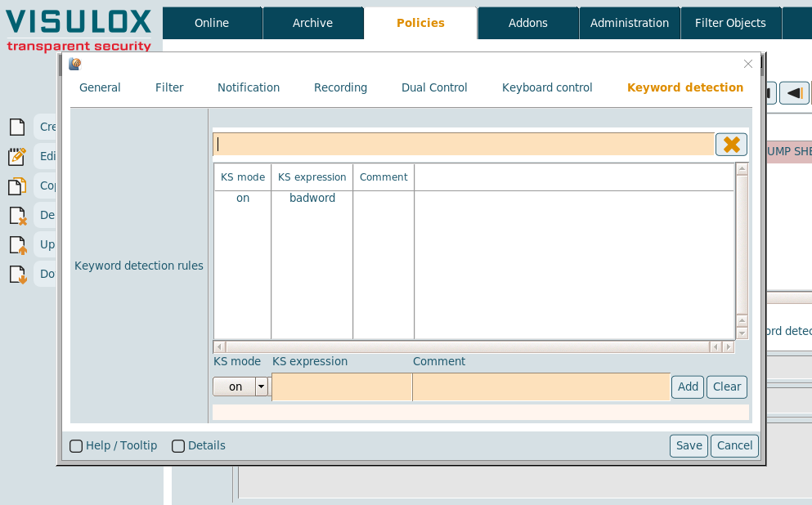Click the Copy policy icon
Viewport: 812px width, 505px height.
pyautogui.click(x=17, y=186)
